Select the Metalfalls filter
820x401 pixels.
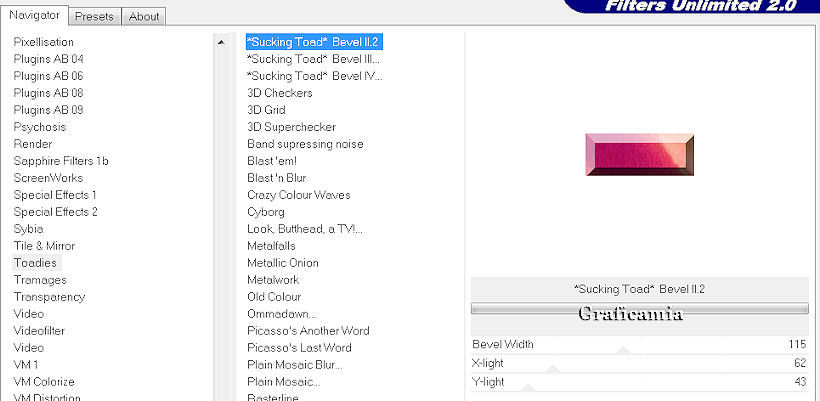click(271, 246)
